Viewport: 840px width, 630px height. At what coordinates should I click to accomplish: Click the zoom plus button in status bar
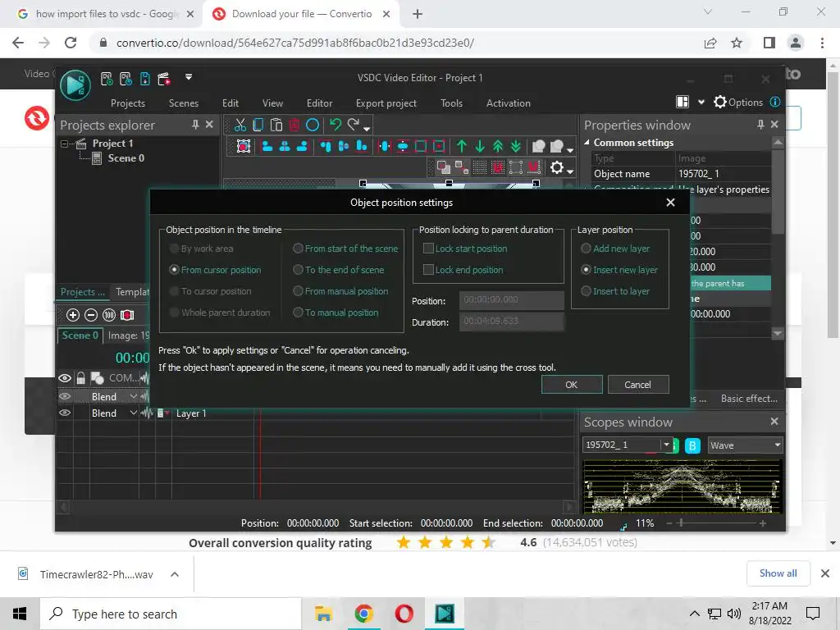pyautogui.click(x=763, y=523)
